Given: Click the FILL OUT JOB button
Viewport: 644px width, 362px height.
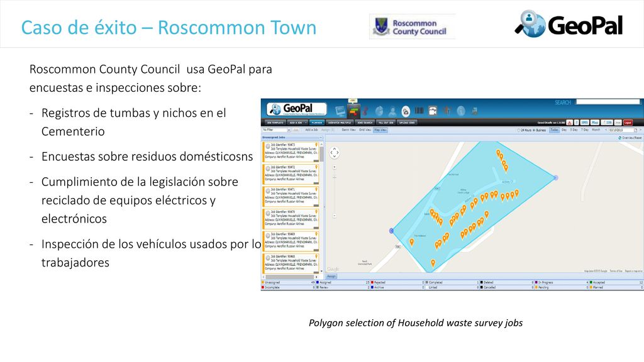Looking at the screenshot, I should (386, 123).
